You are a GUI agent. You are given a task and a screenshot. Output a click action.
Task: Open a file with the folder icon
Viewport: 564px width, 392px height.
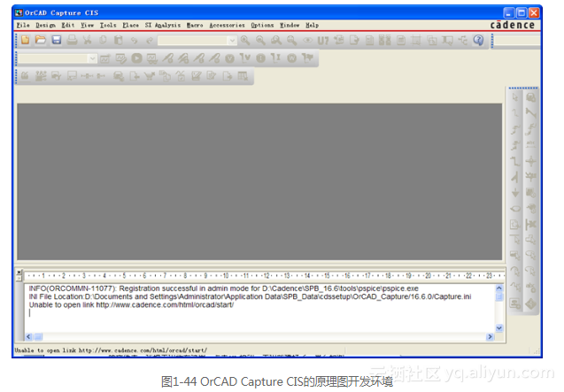[x=41, y=40]
